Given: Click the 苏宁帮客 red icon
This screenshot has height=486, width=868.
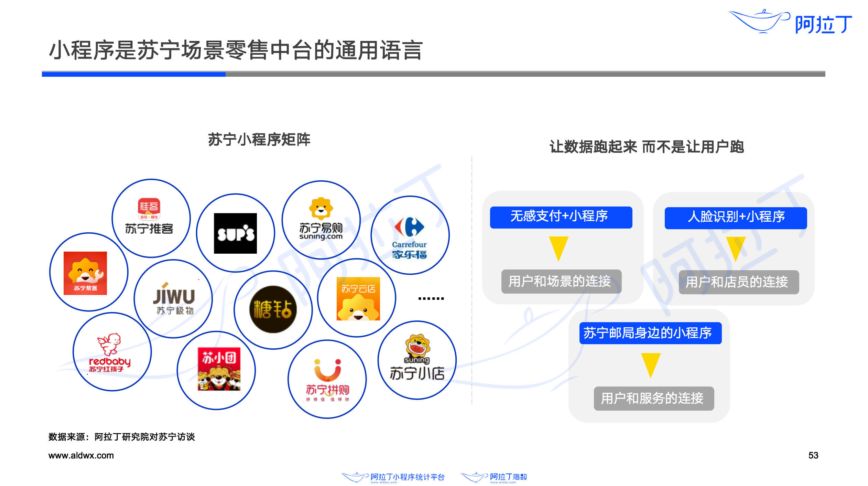Looking at the screenshot, I should pos(85,273).
